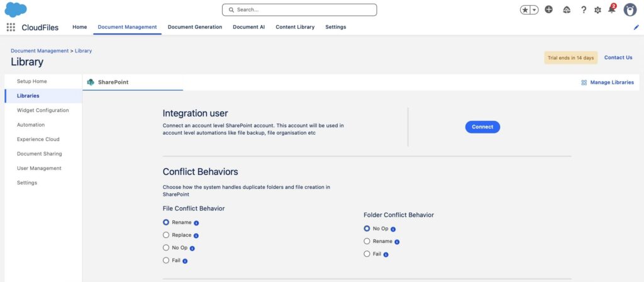The height and width of the screenshot is (282, 644).
Task: Open the Salesforce help question mark
Action: pyautogui.click(x=584, y=10)
